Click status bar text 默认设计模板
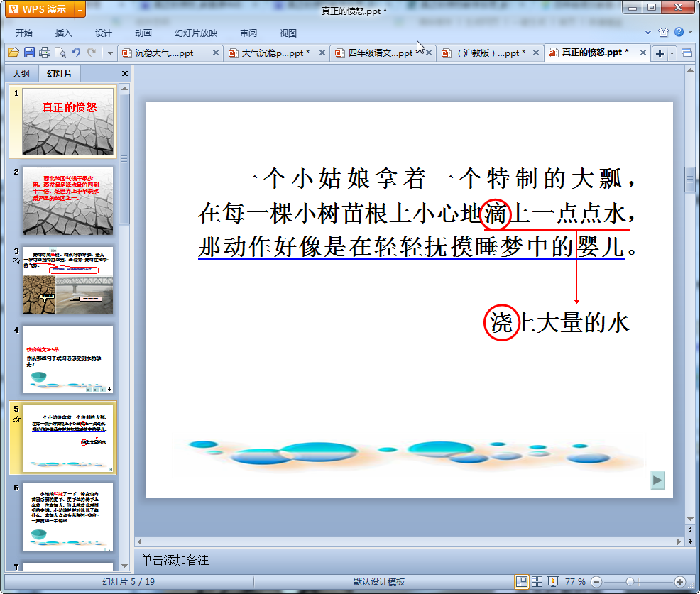700x594 pixels. tap(379, 581)
